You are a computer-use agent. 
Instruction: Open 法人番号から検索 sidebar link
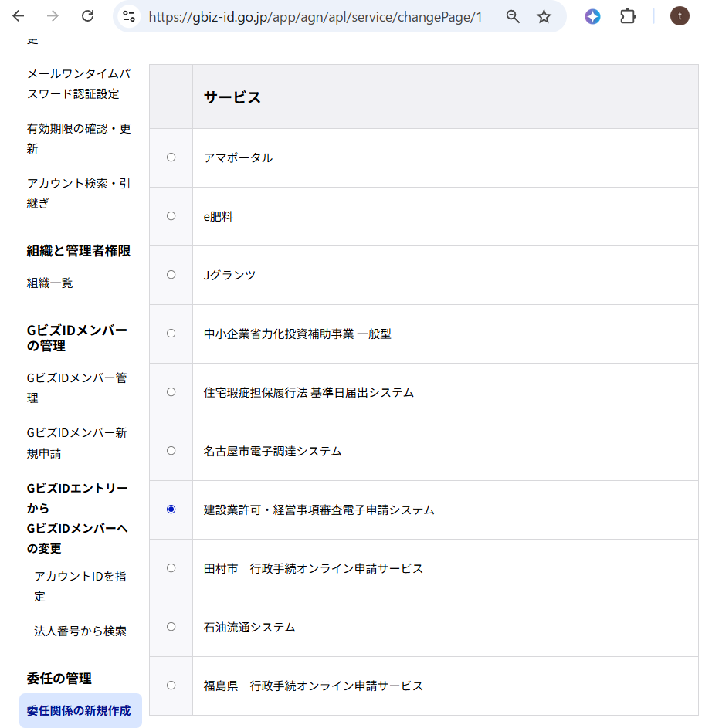(x=80, y=631)
